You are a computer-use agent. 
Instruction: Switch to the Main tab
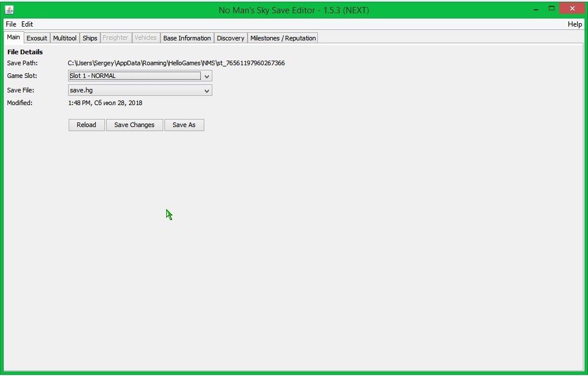13,37
